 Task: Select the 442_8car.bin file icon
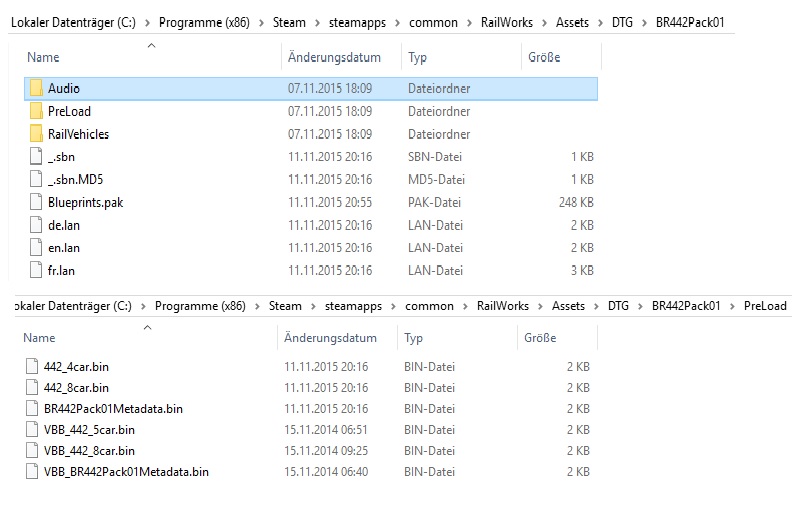(x=32, y=388)
